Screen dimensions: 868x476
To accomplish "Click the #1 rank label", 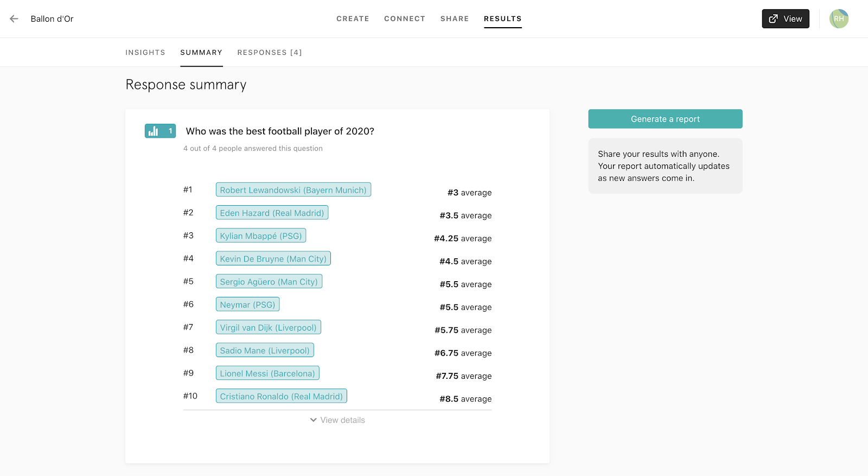I will 188,189.
